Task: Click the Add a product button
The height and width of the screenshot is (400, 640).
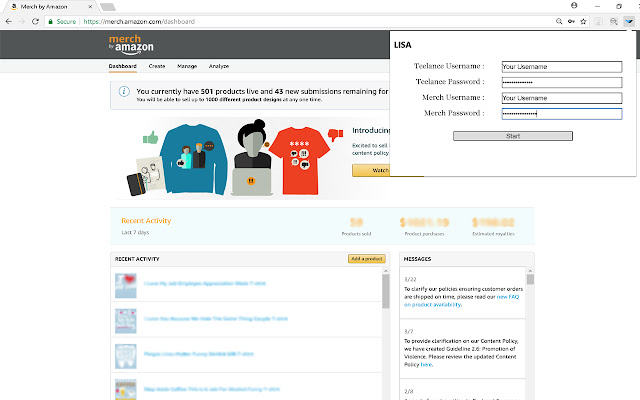Action: point(367,259)
